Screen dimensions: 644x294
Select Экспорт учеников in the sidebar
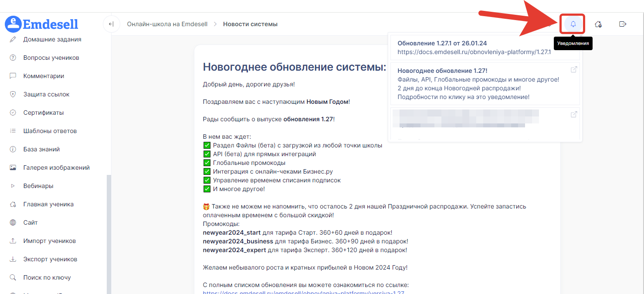click(50, 259)
